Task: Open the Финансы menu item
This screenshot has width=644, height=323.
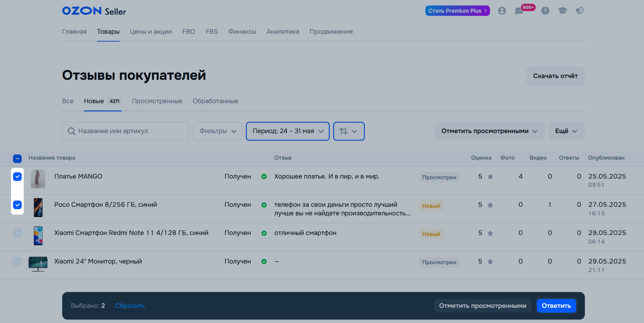Action: [x=242, y=32]
